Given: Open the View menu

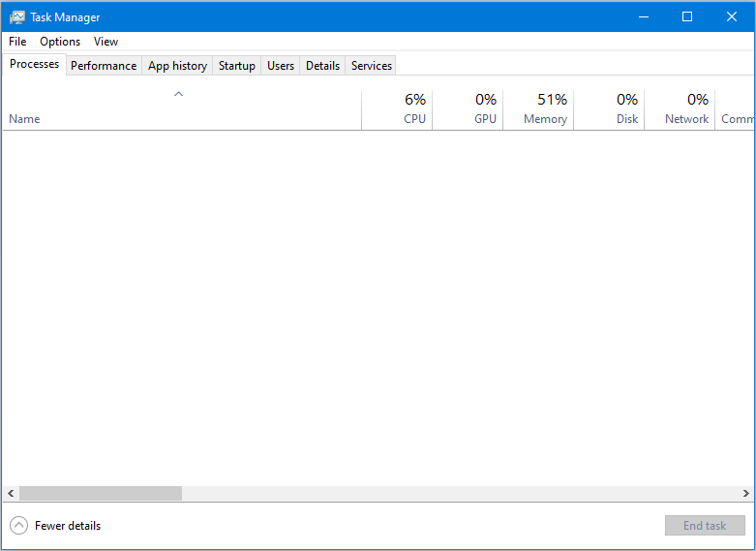Looking at the screenshot, I should pos(106,42).
